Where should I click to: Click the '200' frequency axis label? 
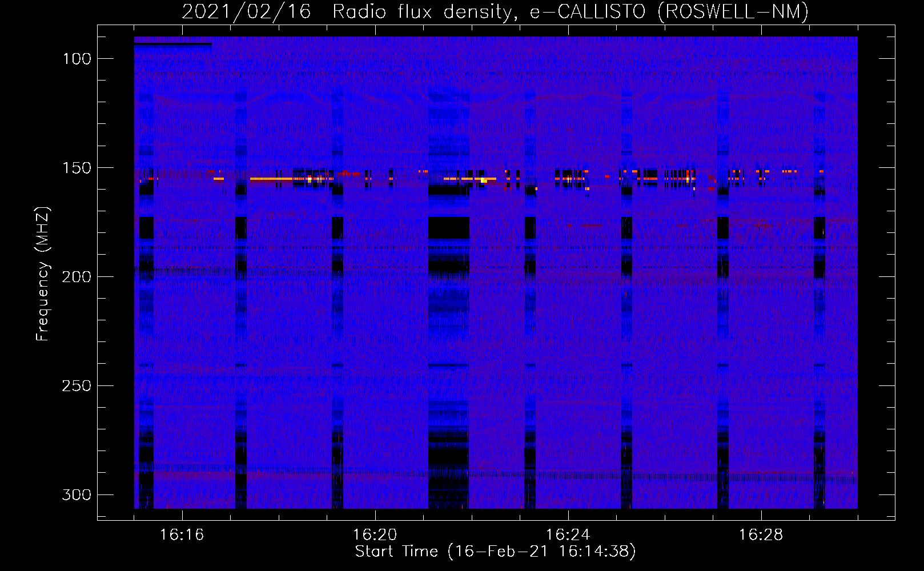coord(77,277)
